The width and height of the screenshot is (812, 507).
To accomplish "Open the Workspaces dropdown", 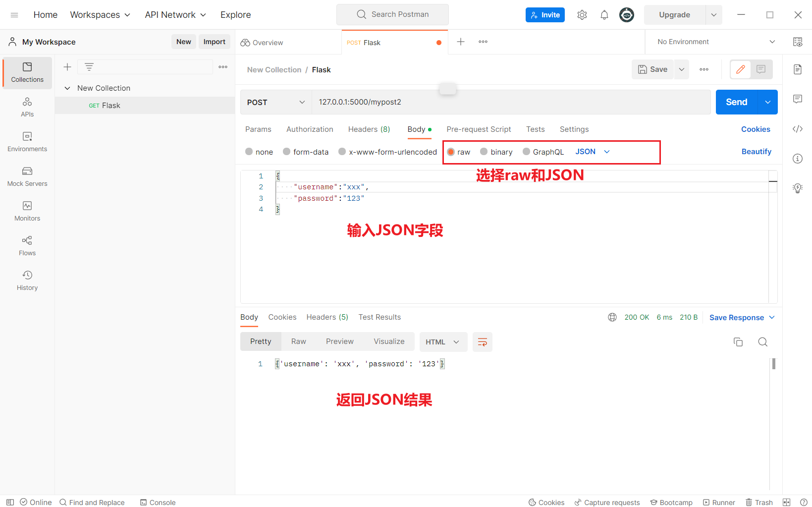I will pyautogui.click(x=100, y=15).
